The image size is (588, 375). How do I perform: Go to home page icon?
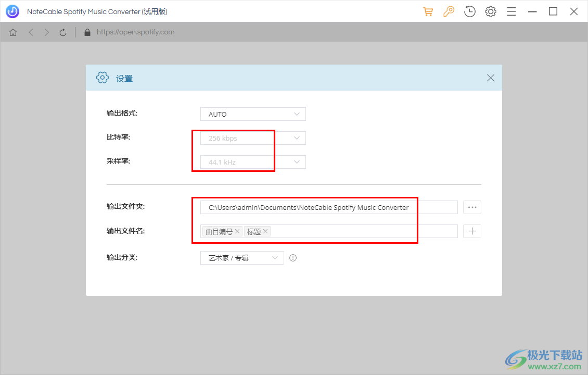[x=13, y=32]
